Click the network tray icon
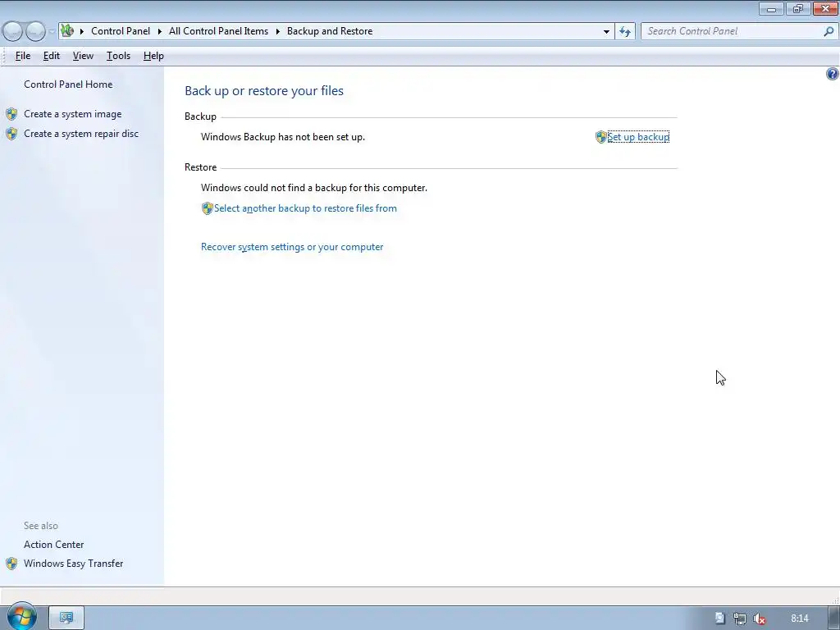 click(740, 619)
